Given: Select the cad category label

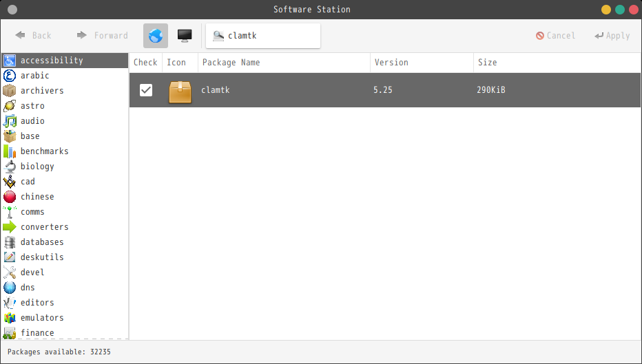Looking at the screenshot, I should (28, 182).
